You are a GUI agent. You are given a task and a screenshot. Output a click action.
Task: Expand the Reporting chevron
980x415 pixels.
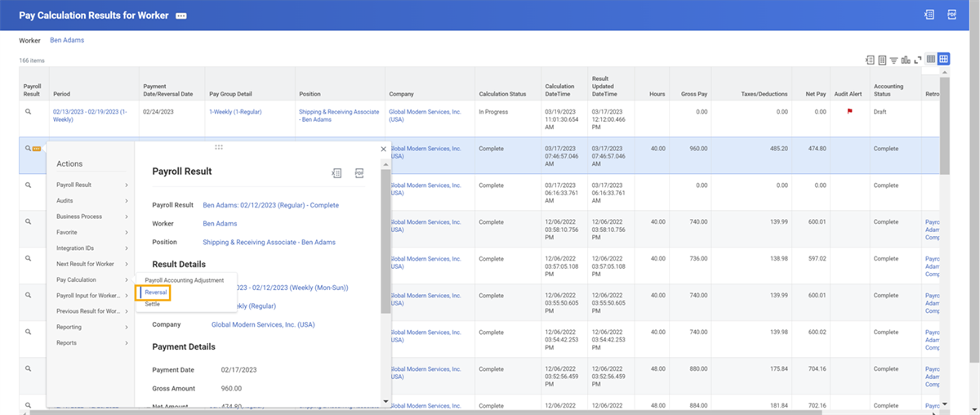[x=127, y=327]
